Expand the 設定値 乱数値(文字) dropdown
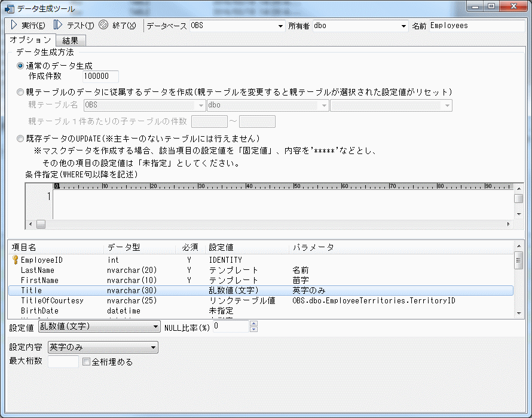Viewport: 532px width, 418px height. pyautogui.click(x=156, y=327)
